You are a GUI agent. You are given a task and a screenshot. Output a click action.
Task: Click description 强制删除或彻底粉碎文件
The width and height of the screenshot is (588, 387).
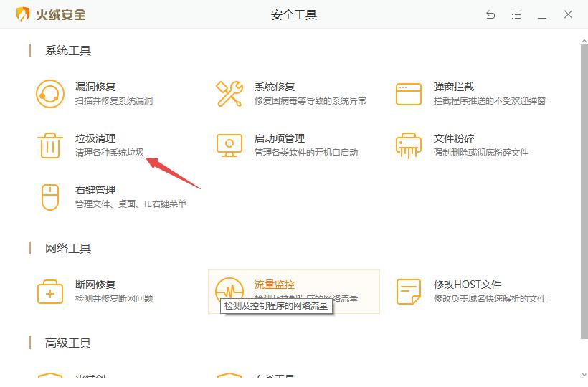481,153
